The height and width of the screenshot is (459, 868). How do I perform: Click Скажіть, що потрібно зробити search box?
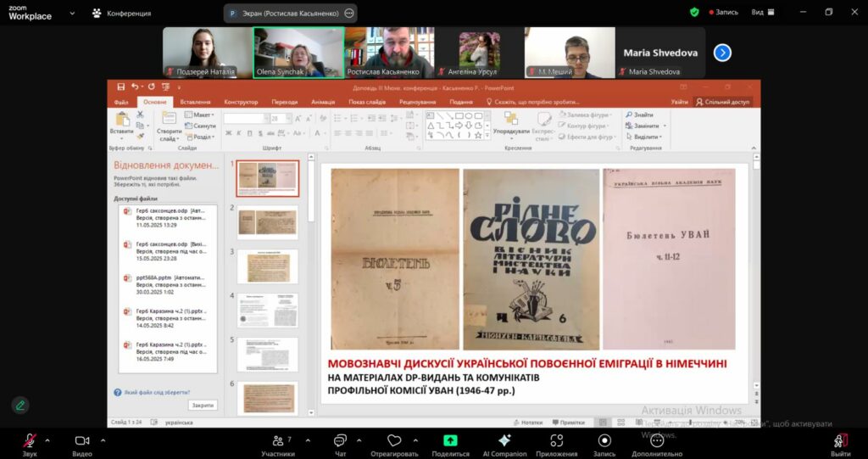pyautogui.click(x=532, y=102)
